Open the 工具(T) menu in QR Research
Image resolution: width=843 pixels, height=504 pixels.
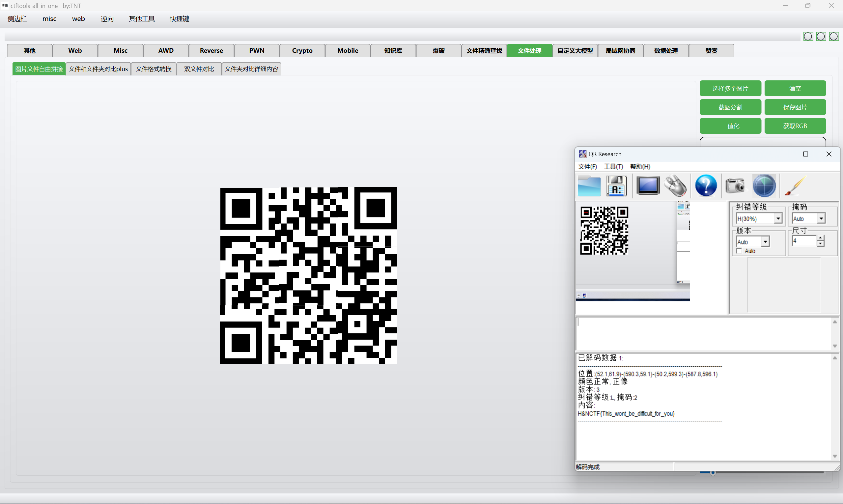(x=613, y=166)
